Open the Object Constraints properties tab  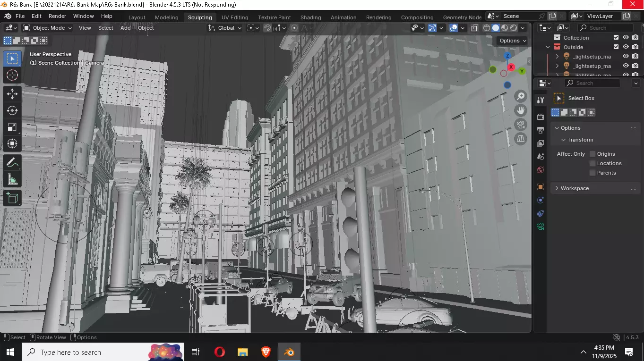541,213
